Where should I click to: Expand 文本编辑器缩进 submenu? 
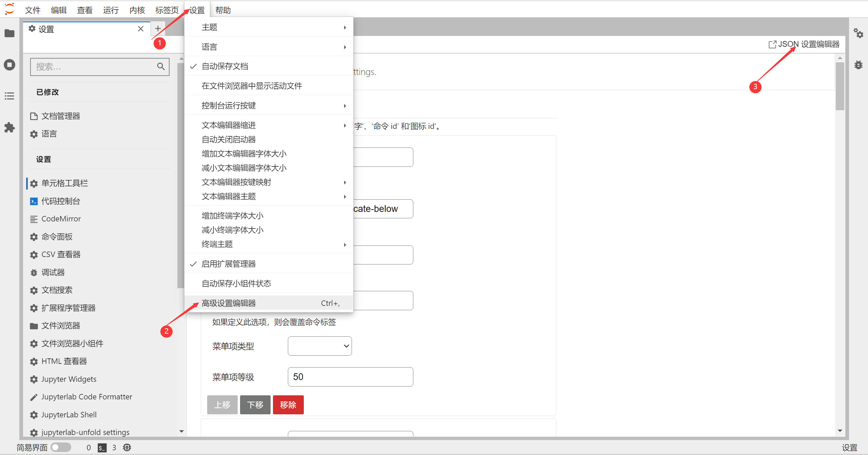click(x=269, y=125)
